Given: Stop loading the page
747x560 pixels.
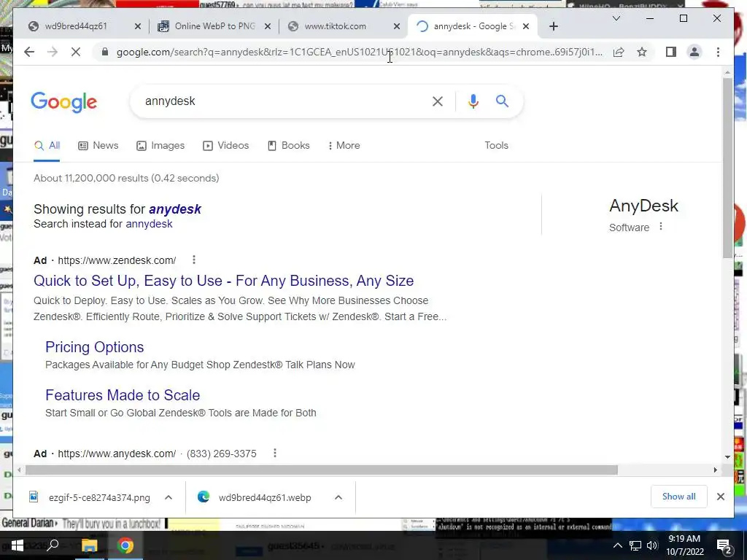Looking at the screenshot, I should 76,52.
